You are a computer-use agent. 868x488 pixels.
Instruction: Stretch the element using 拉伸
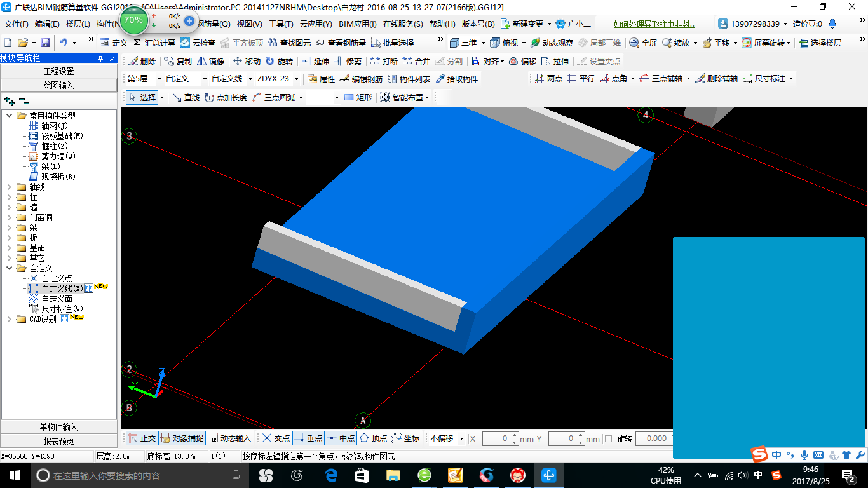point(555,61)
